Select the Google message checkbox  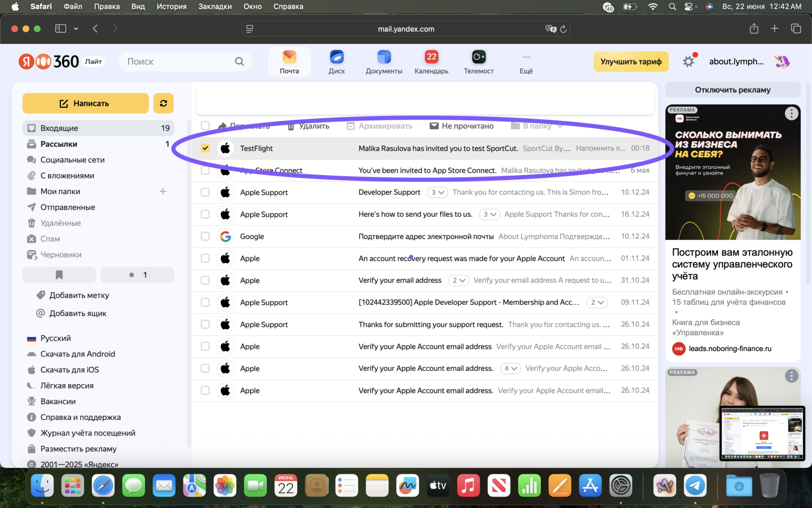pos(205,236)
